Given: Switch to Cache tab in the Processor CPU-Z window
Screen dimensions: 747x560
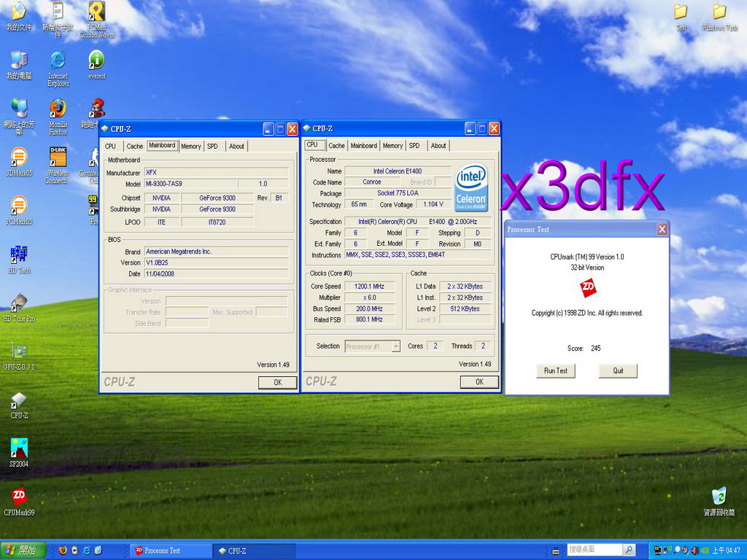Looking at the screenshot, I should (336, 146).
